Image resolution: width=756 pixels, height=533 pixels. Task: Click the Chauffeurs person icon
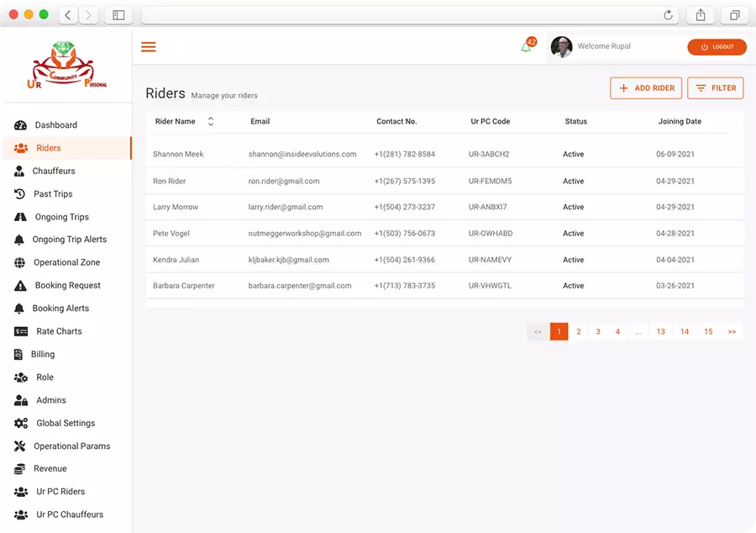pos(18,172)
